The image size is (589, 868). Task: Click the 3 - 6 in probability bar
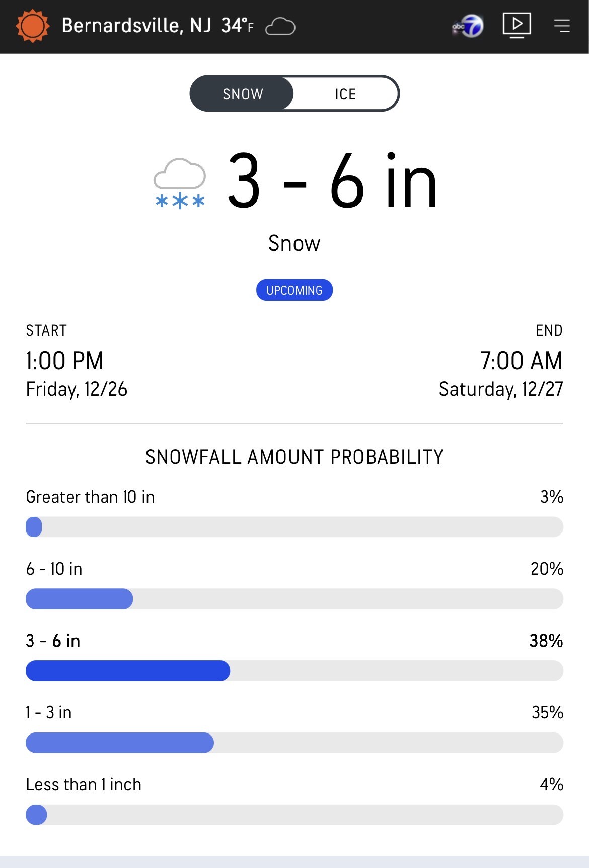(x=294, y=671)
